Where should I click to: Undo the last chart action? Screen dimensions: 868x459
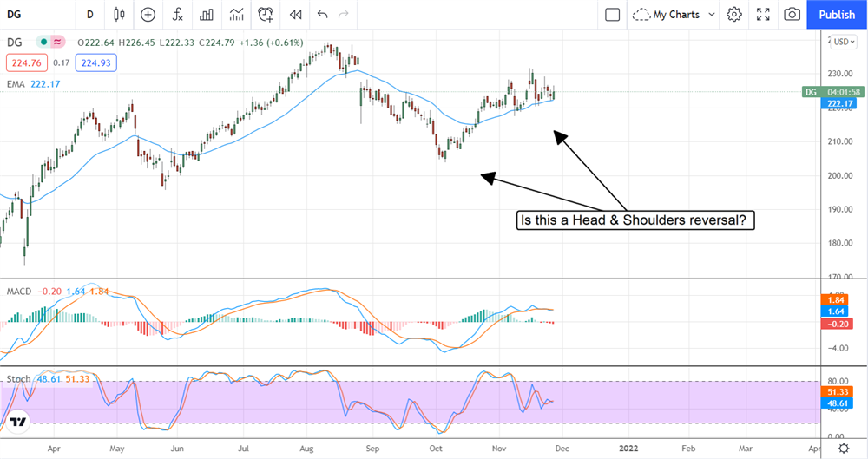click(x=323, y=14)
